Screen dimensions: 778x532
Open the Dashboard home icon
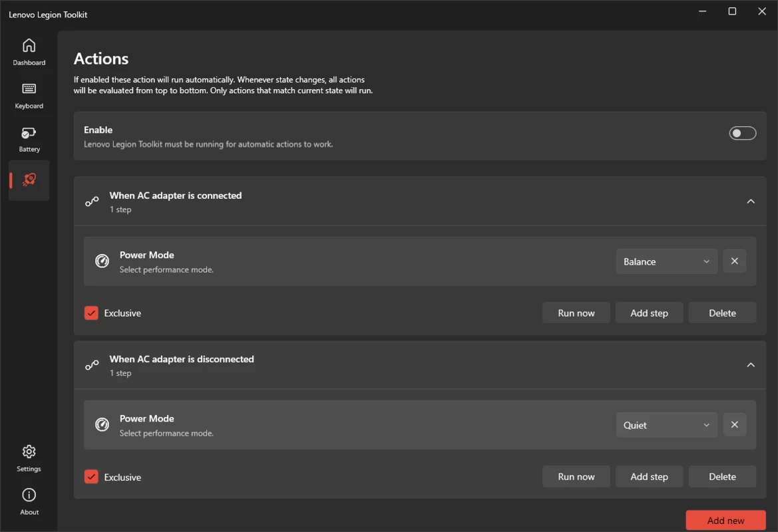click(x=29, y=45)
